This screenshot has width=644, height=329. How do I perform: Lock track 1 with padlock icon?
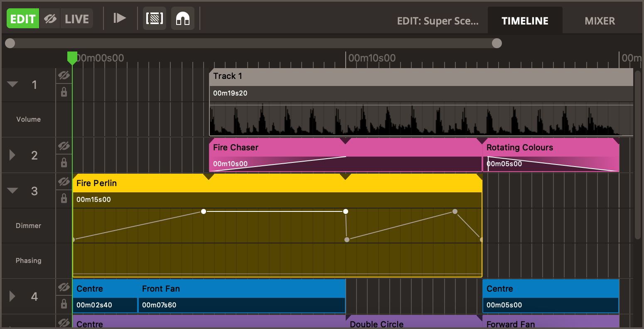(64, 92)
